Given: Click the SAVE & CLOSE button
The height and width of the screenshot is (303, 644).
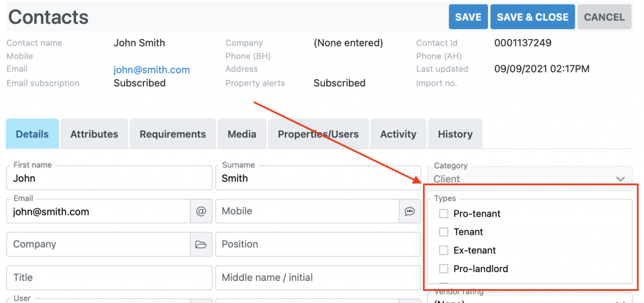Looking at the screenshot, I should pyautogui.click(x=532, y=17).
